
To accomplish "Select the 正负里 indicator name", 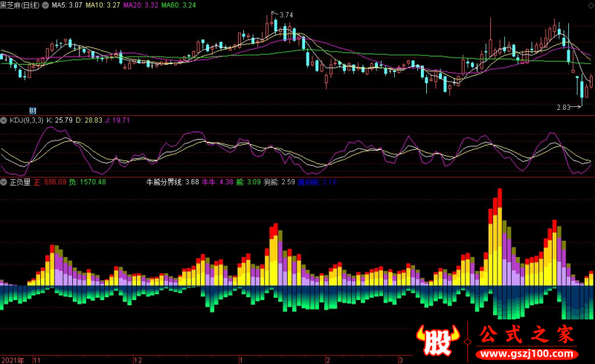I will coord(20,182).
